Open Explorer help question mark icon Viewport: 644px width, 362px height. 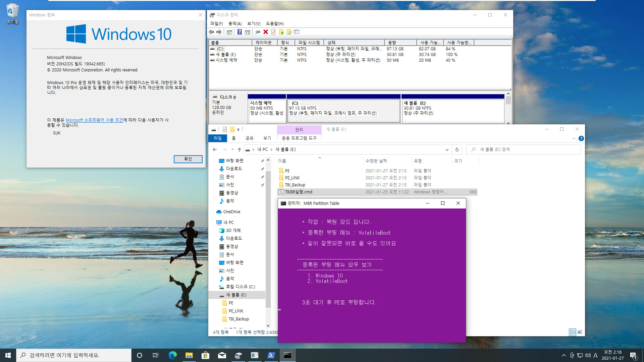[581, 138]
